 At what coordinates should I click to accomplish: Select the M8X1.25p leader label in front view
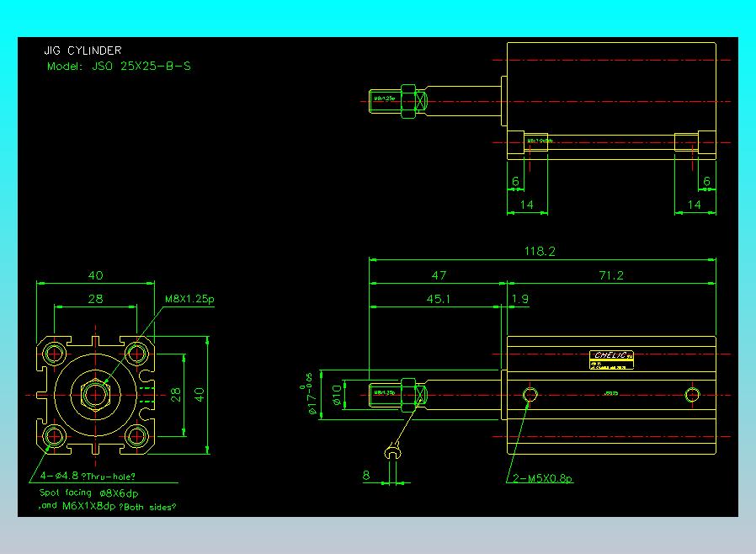(x=189, y=299)
